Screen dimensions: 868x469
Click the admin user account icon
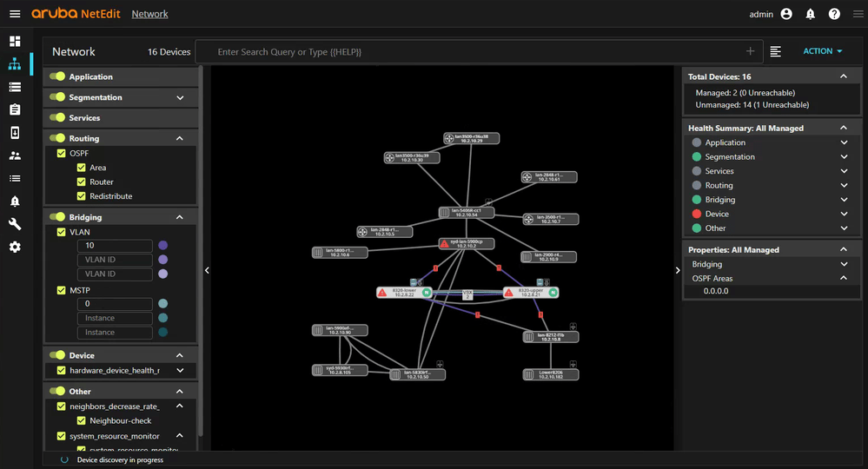[x=786, y=14]
